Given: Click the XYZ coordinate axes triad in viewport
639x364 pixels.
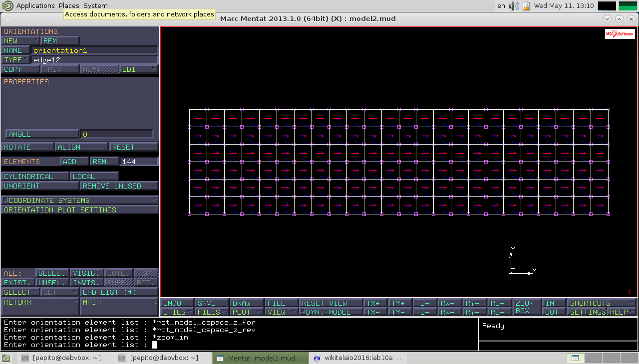Looking at the screenshot, I should 521,262.
